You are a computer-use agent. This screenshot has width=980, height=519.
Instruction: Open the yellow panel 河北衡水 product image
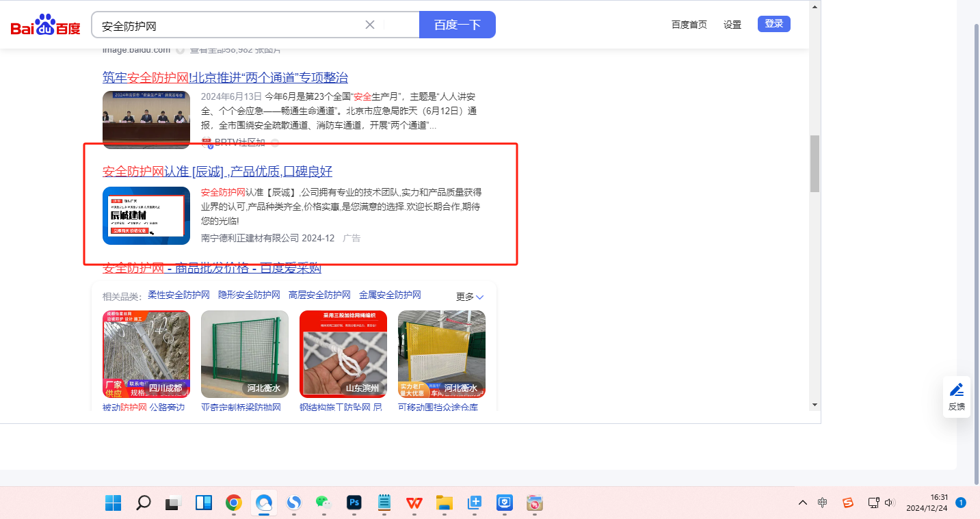(442, 354)
